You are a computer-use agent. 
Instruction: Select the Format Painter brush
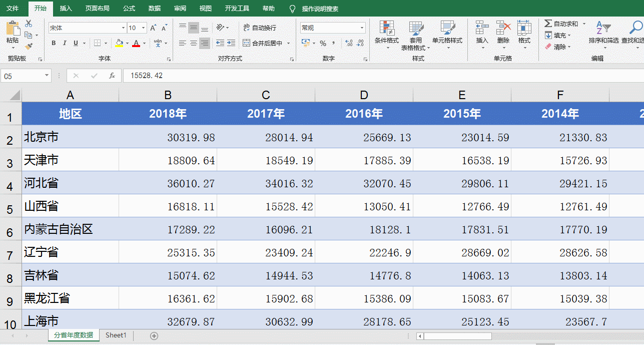(29, 46)
